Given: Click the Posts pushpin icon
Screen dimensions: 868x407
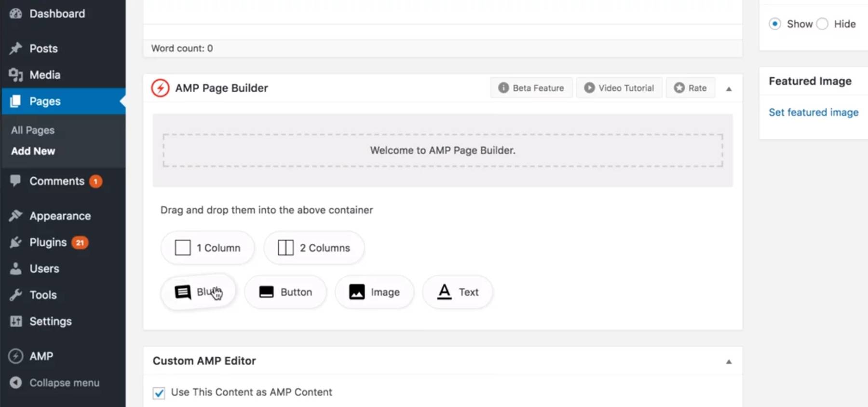Looking at the screenshot, I should tap(15, 48).
